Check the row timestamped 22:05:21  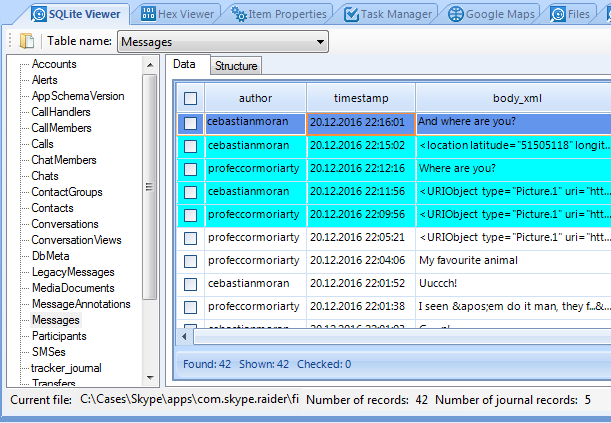191,238
